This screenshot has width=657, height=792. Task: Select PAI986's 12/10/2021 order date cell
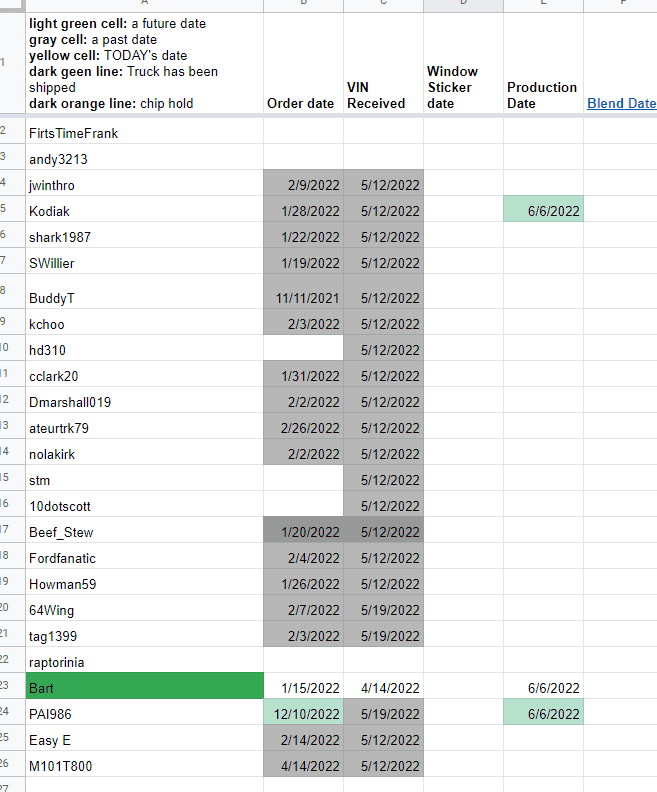pos(303,714)
